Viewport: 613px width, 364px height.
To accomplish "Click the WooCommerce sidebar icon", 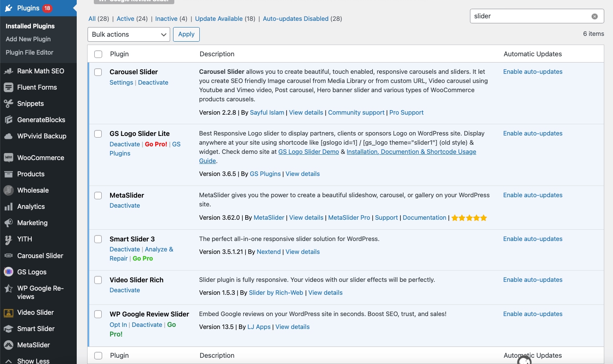I will (x=8, y=158).
